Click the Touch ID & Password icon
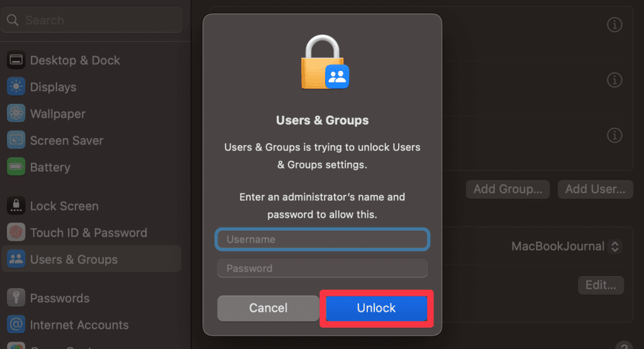The image size is (644, 349). tap(16, 233)
